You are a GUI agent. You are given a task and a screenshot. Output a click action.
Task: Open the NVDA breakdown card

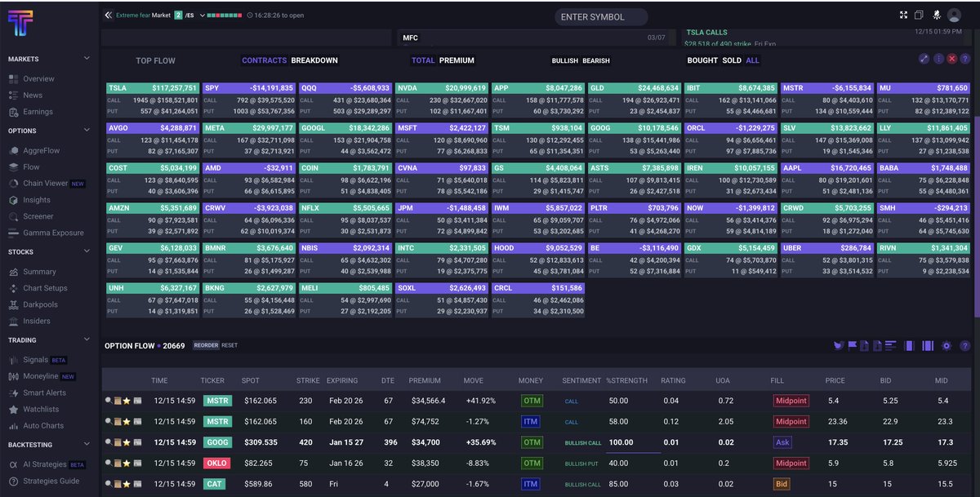[x=442, y=98]
